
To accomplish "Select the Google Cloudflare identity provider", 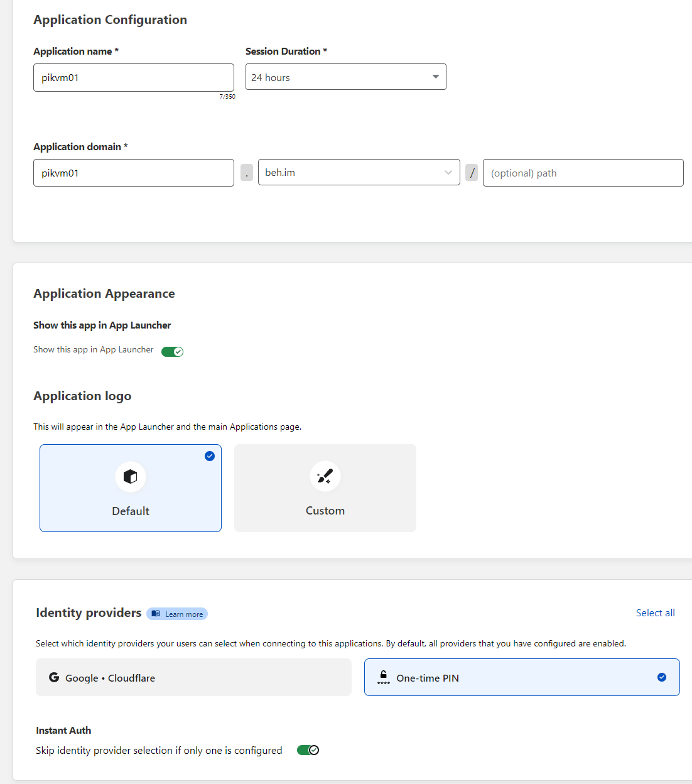I will 193,677.
